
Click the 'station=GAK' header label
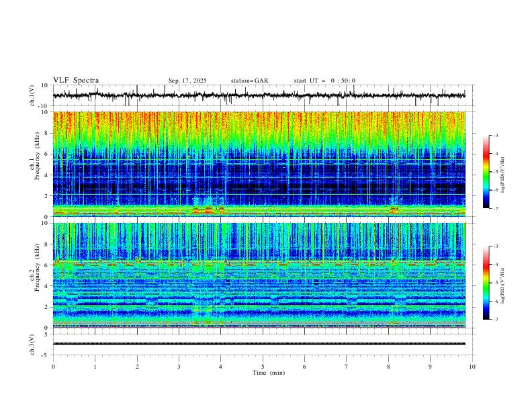249,81
